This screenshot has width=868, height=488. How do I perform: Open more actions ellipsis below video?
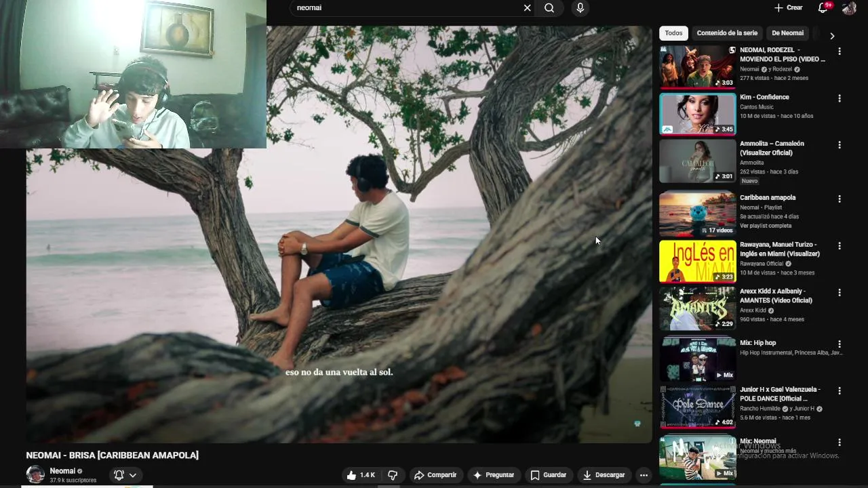click(644, 475)
